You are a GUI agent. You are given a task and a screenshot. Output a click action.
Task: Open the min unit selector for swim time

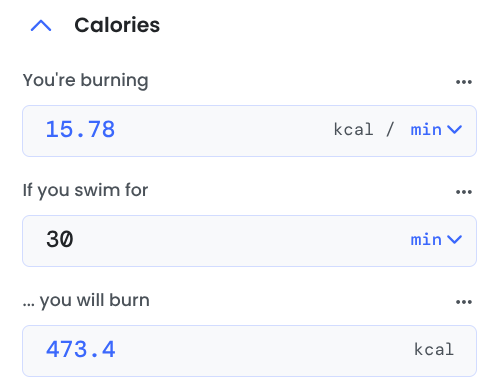tap(436, 239)
